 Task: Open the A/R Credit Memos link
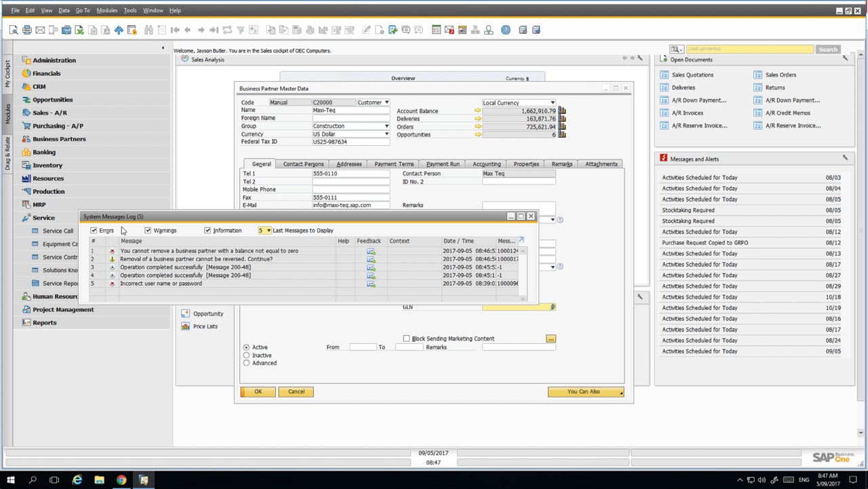788,113
